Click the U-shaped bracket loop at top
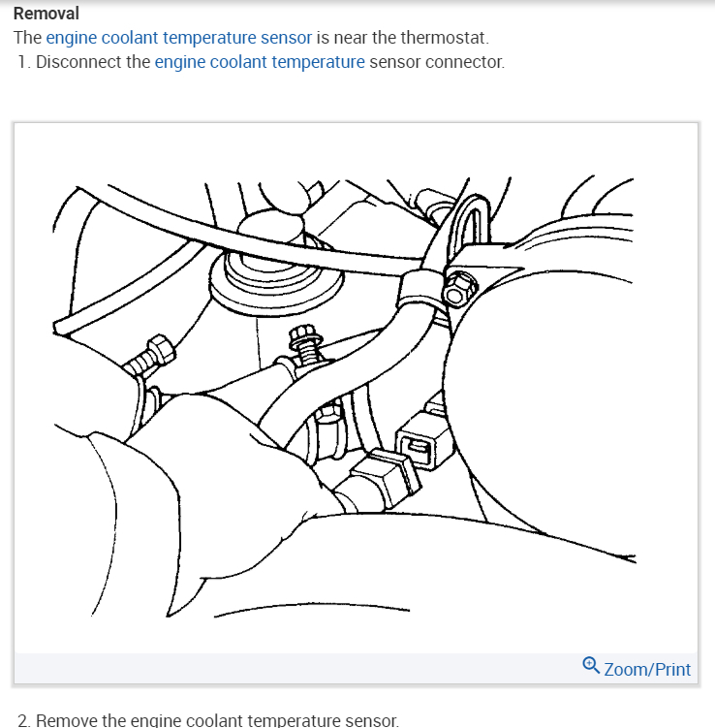The width and height of the screenshot is (715, 728). click(473, 223)
